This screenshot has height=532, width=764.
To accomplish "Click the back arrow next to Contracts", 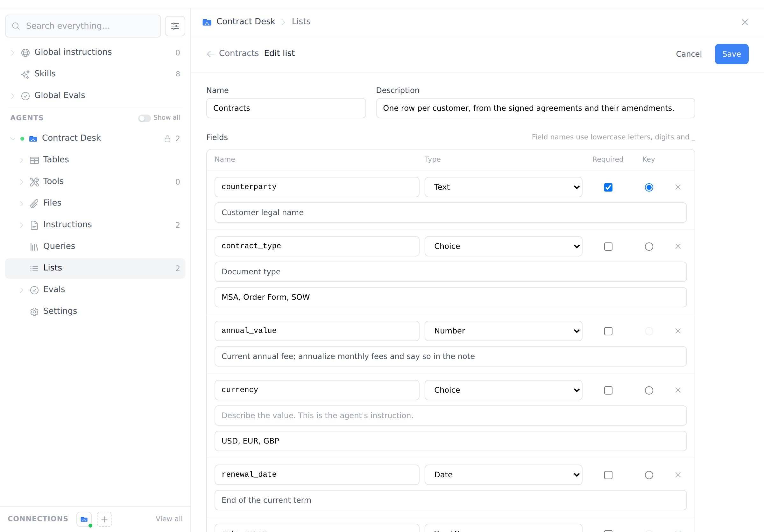I will [210, 54].
